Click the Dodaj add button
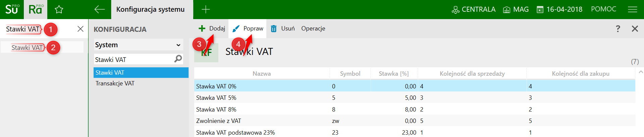This screenshot has height=137, width=644. (212, 28)
